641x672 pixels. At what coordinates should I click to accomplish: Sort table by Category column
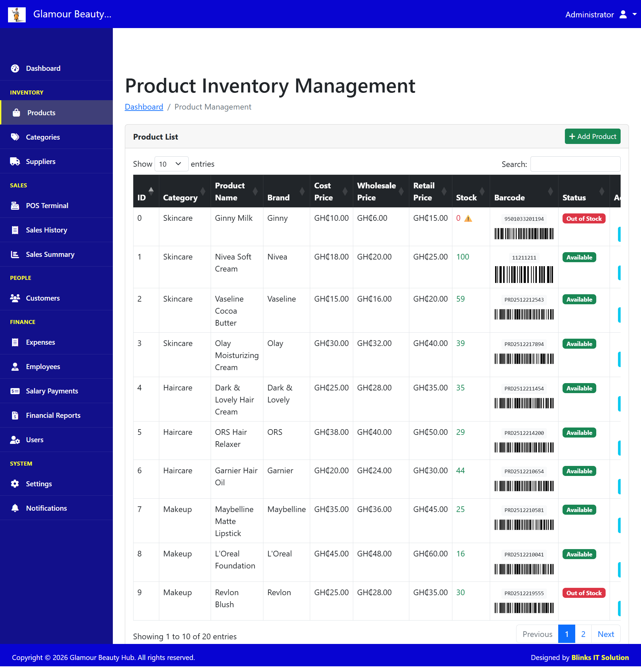(185, 191)
